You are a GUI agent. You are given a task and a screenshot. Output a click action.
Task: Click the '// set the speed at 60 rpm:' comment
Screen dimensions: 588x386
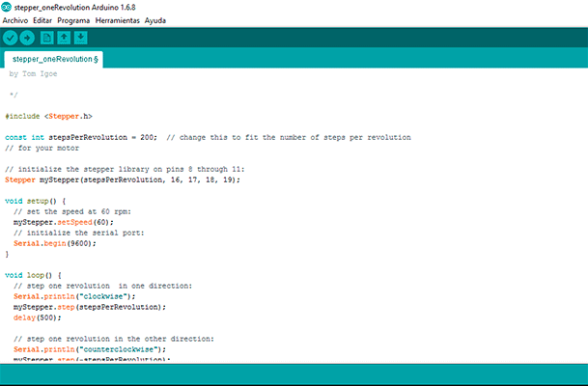(72, 211)
